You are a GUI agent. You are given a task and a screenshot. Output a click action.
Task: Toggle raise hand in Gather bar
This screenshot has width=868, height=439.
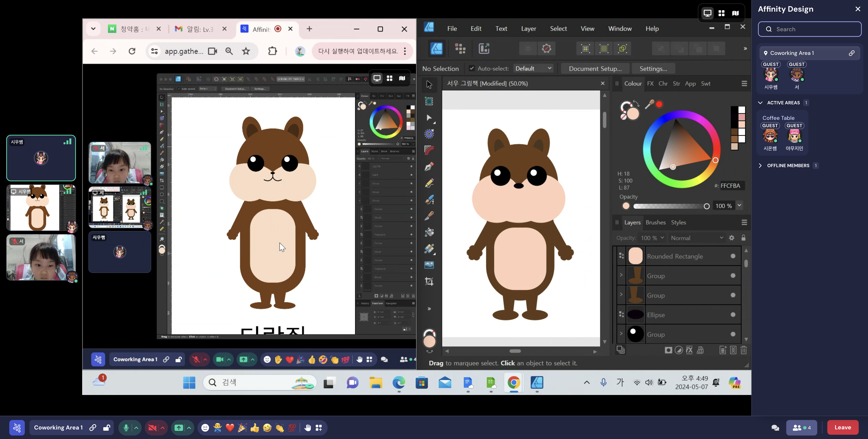(308, 428)
